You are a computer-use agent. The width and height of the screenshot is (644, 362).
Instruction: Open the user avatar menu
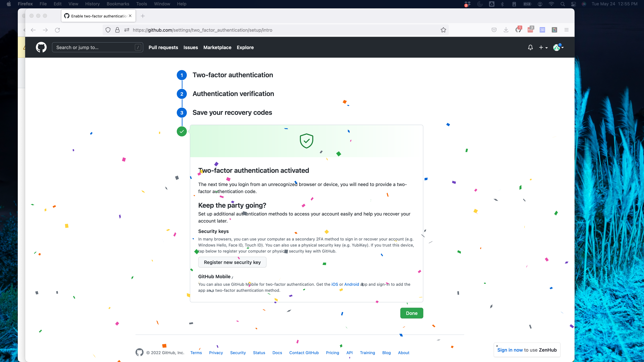(x=558, y=47)
